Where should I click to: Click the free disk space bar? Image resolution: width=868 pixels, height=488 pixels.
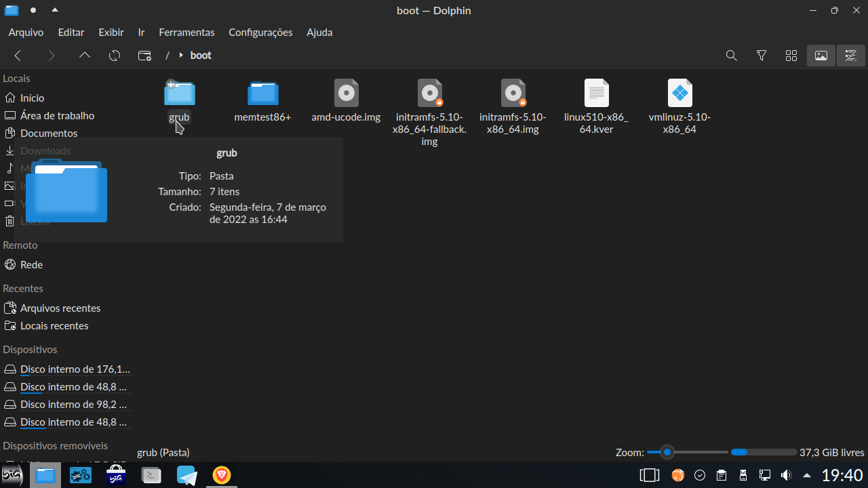pyautogui.click(x=764, y=452)
